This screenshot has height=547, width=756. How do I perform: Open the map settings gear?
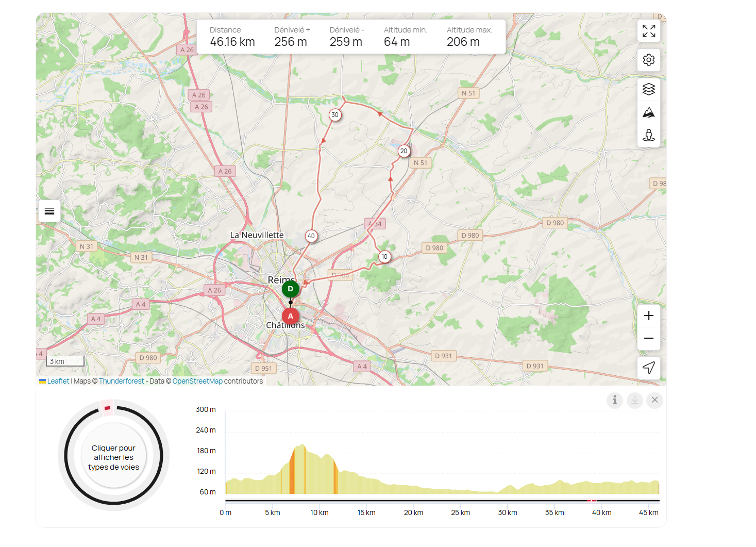(648, 60)
